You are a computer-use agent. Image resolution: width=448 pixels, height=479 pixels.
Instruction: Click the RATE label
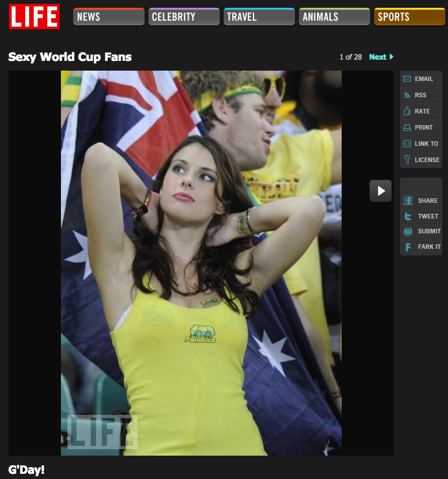[x=422, y=111]
